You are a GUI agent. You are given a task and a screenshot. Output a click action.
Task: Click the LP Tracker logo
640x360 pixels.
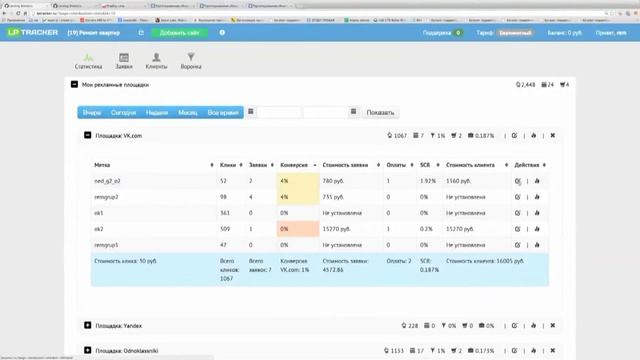pos(33,33)
